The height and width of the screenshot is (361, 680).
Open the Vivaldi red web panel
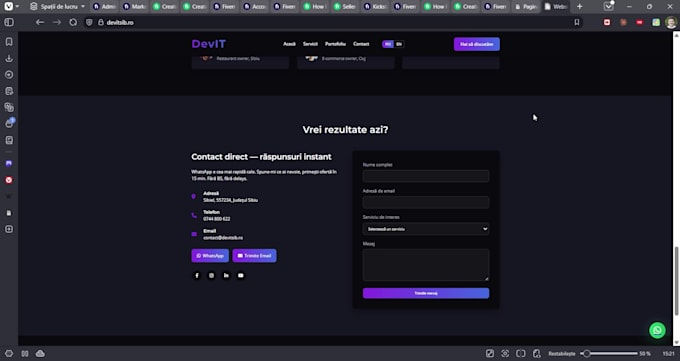point(9,180)
